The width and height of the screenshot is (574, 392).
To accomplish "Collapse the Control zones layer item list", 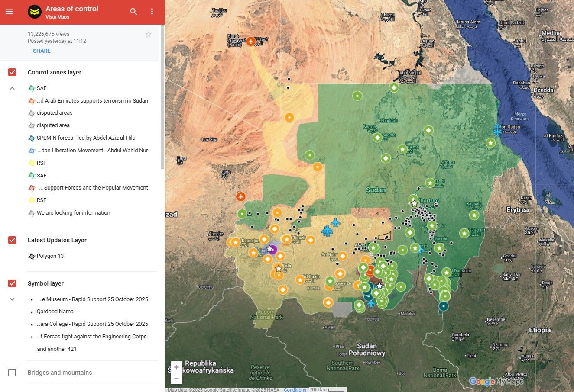I will pyautogui.click(x=12, y=88).
